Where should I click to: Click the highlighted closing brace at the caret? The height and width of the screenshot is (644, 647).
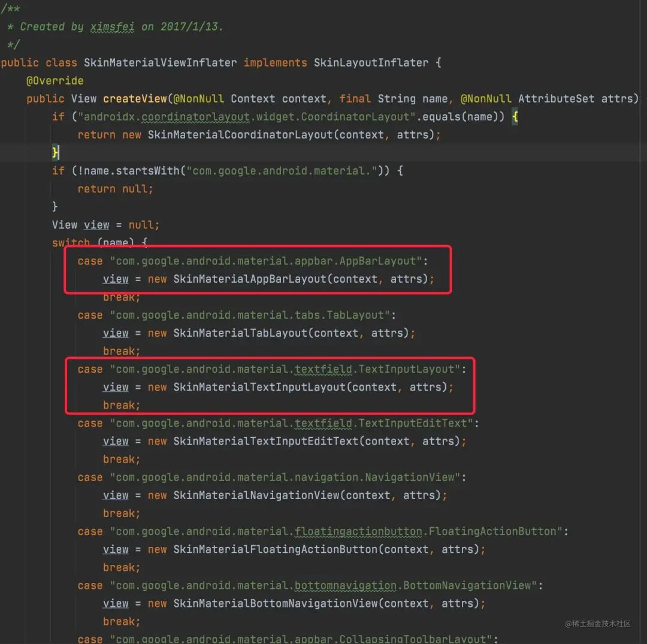pos(55,153)
